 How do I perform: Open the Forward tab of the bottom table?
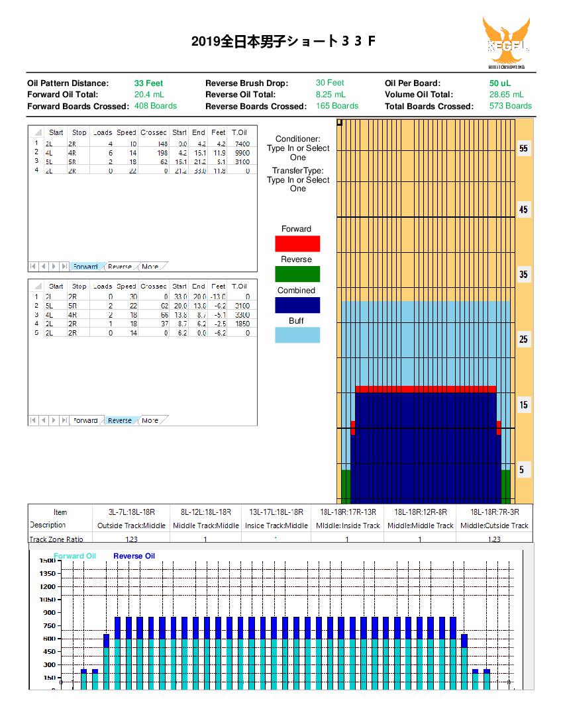pos(85,420)
